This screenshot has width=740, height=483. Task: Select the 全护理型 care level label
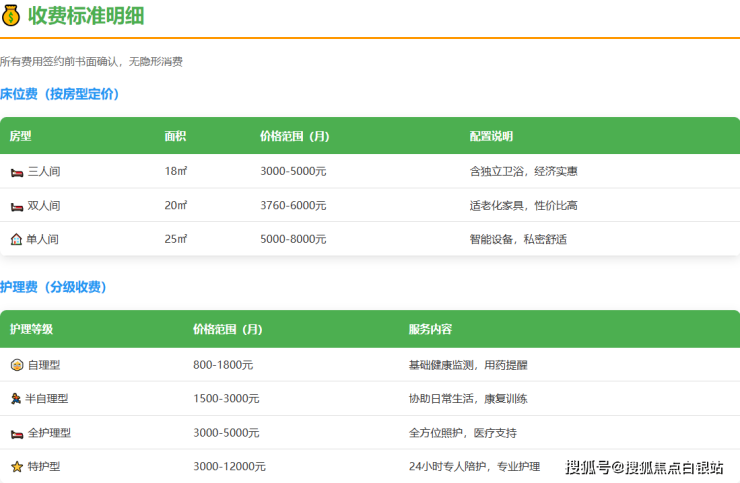click(49, 433)
